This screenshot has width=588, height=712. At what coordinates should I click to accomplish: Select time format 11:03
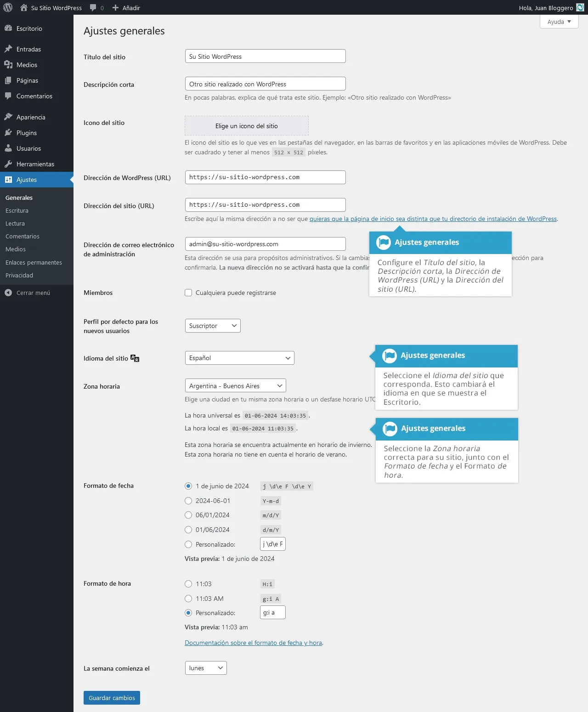[x=188, y=584]
